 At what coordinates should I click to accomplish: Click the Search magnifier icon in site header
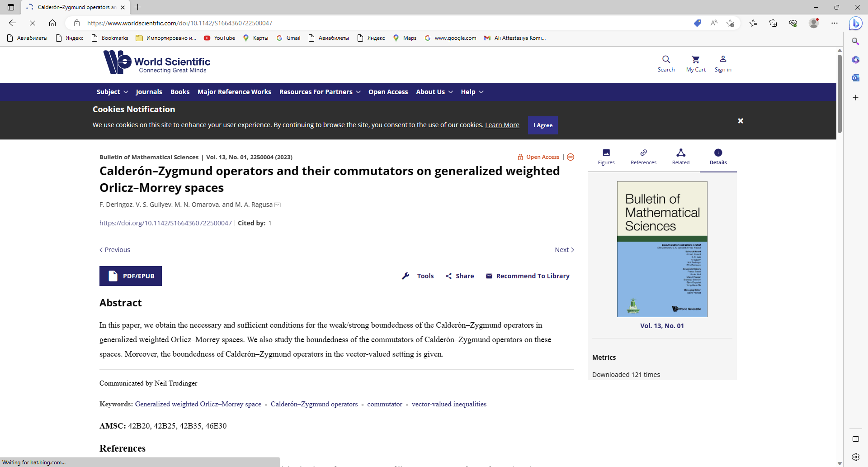[x=666, y=59]
